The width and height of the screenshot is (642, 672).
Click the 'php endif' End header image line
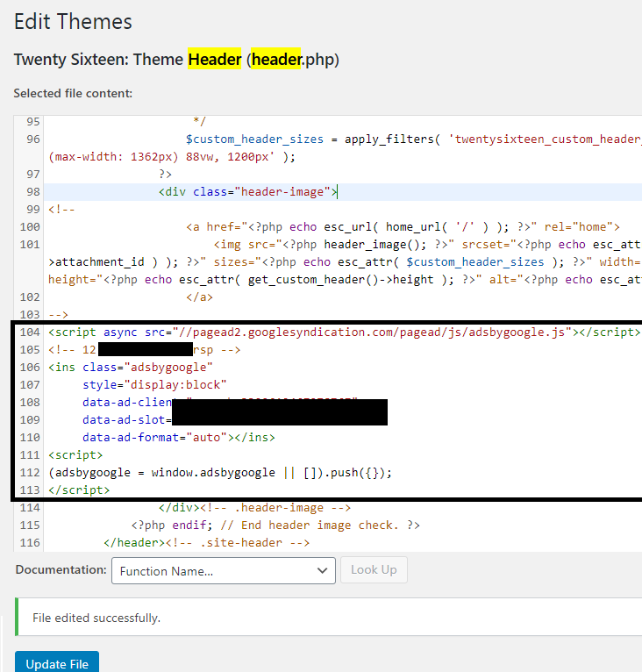(x=275, y=525)
